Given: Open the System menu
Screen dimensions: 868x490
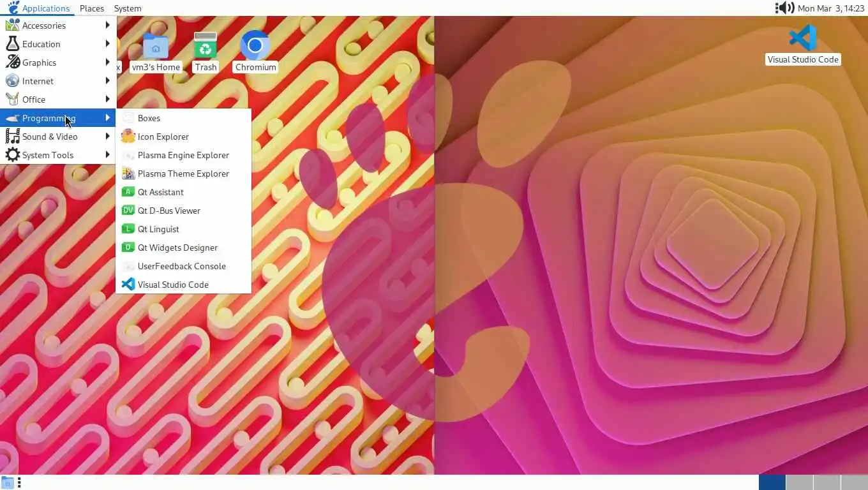Looking at the screenshot, I should click(x=128, y=8).
